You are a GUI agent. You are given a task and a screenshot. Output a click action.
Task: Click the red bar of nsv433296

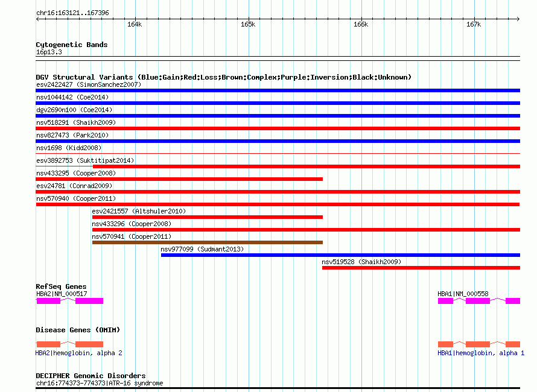click(306, 230)
